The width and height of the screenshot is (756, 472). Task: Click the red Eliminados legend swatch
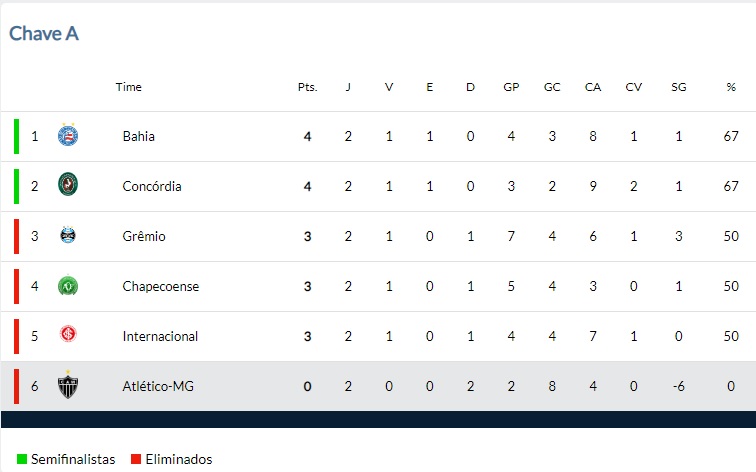coord(136,459)
